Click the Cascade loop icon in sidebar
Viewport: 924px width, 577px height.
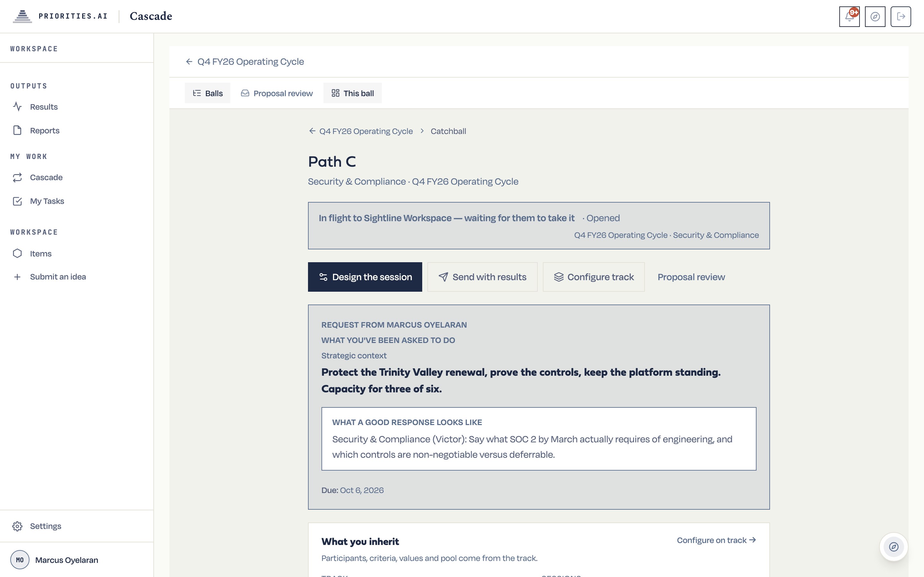pyautogui.click(x=17, y=178)
